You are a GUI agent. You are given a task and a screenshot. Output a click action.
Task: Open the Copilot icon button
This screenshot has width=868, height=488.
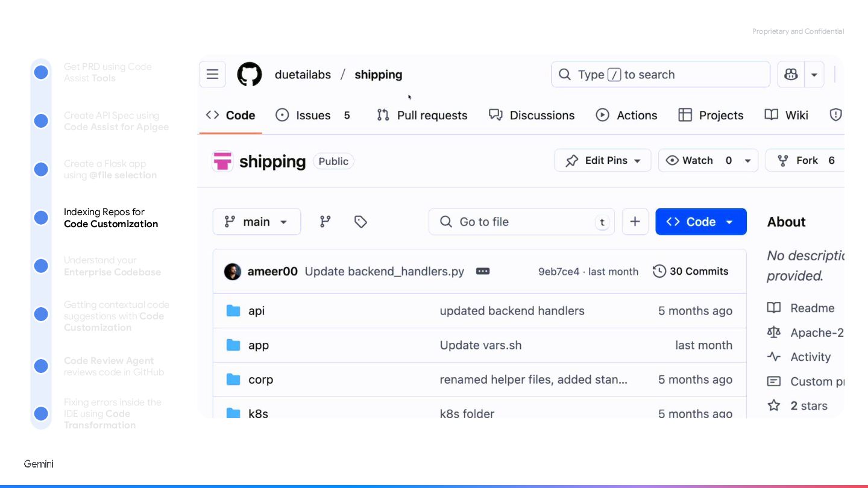pos(791,75)
